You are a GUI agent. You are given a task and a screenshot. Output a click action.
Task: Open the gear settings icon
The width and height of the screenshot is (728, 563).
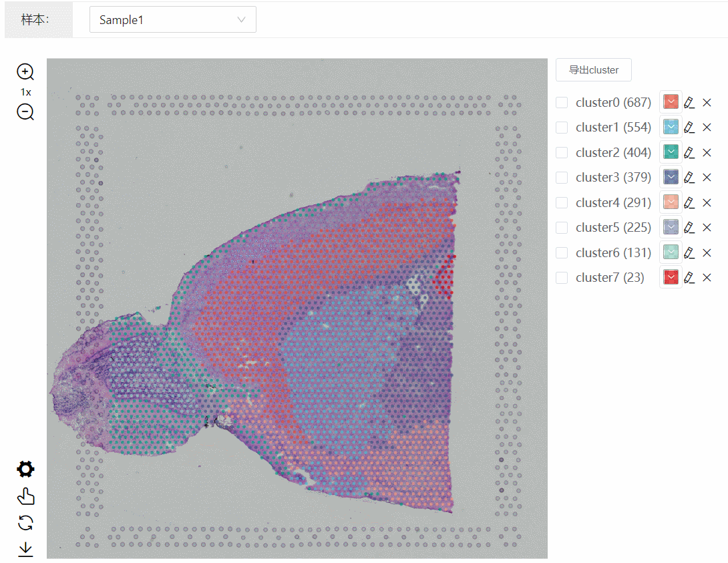coord(25,470)
